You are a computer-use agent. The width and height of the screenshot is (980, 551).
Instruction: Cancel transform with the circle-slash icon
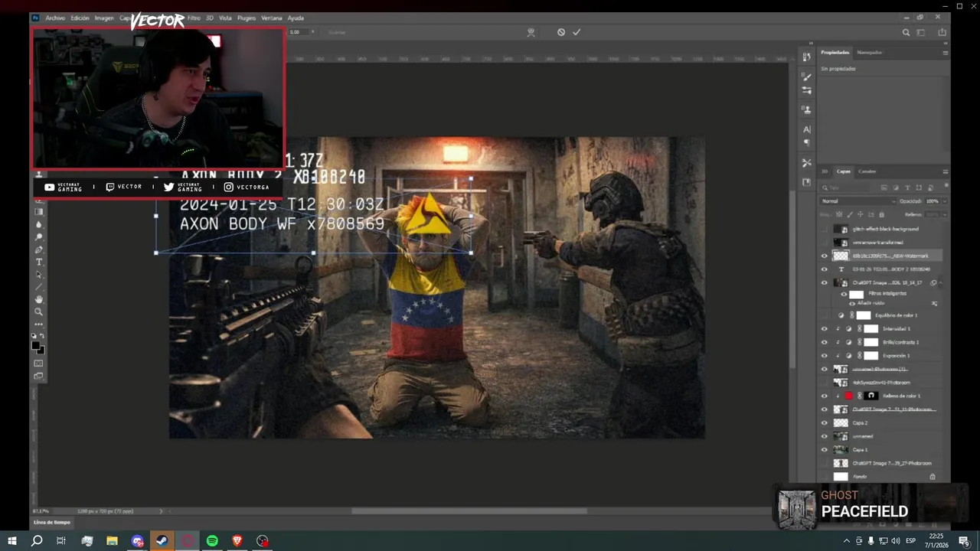tap(561, 32)
